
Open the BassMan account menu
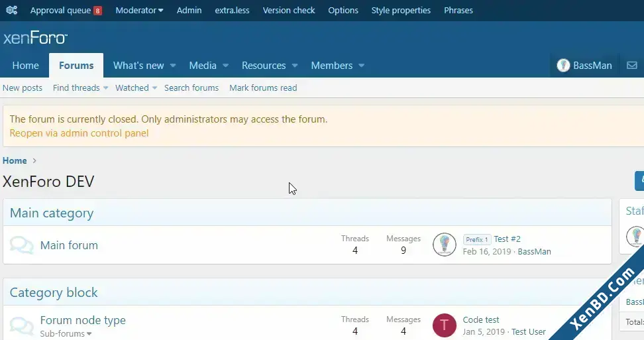pyautogui.click(x=584, y=66)
